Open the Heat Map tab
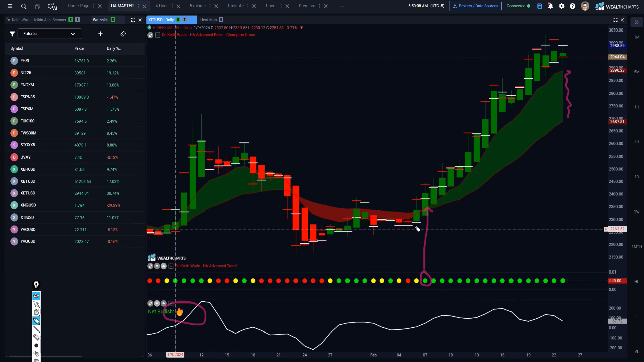644x362 pixels. pos(208,20)
